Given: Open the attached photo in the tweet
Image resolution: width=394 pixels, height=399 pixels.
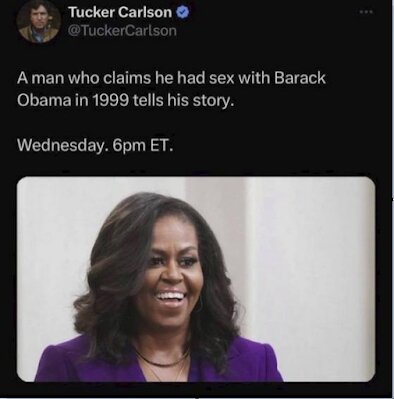Looking at the screenshot, I should (x=196, y=279).
